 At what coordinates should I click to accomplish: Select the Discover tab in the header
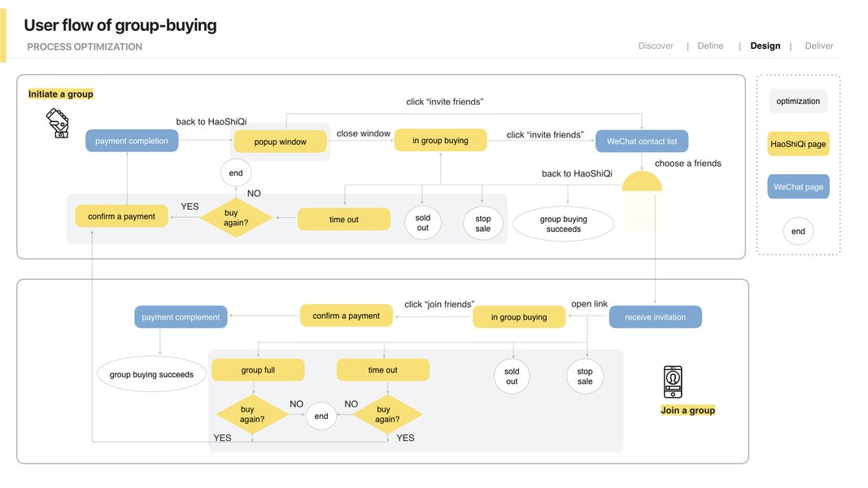click(656, 46)
